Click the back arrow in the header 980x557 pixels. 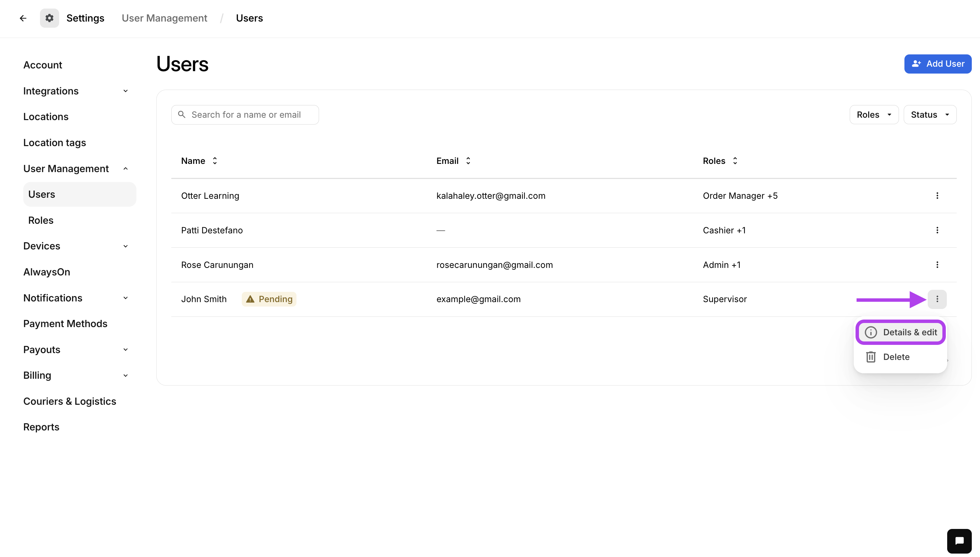[x=23, y=18]
